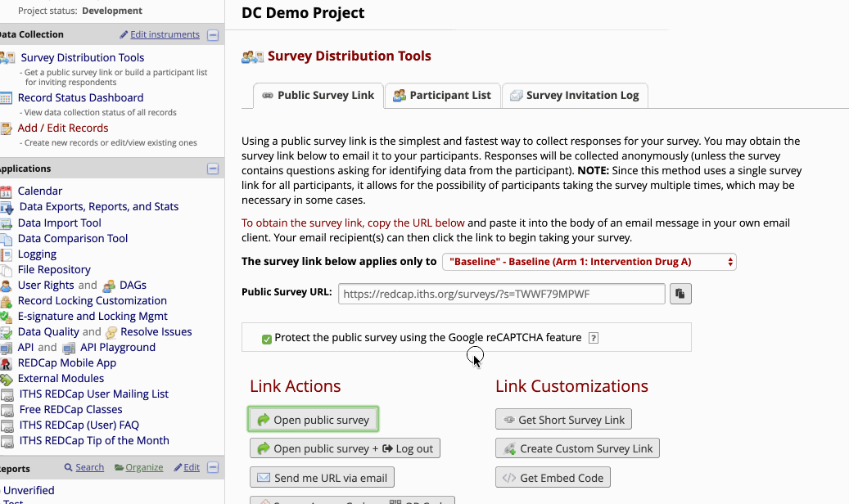Click the File Repository icon
The height and width of the screenshot is (504, 849).
click(x=6, y=270)
